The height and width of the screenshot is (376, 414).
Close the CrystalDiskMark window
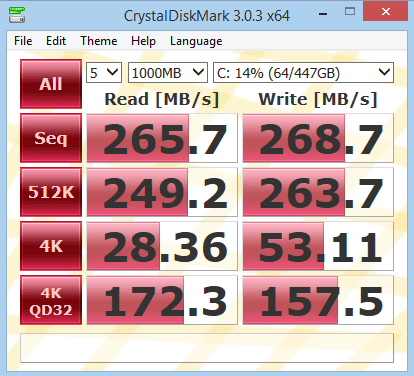[386, 11]
